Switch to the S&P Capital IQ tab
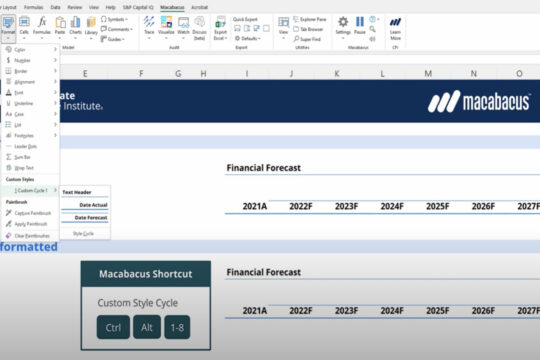 138,7
